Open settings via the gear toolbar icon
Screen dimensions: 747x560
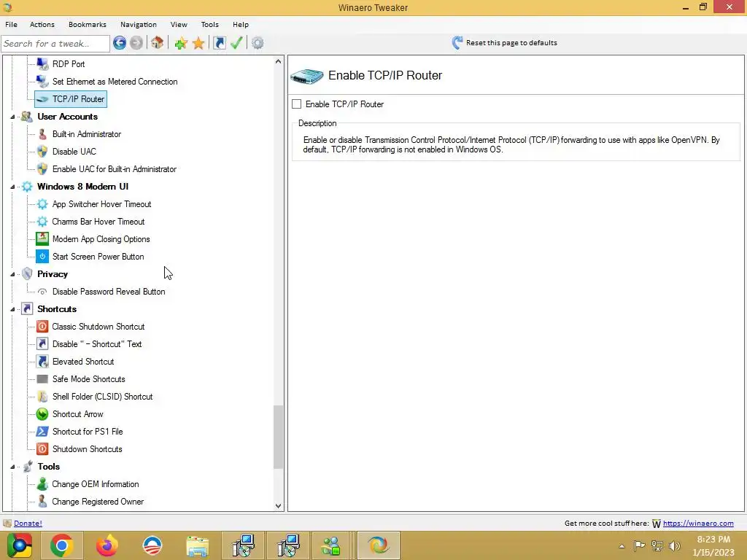coord(258,43)
